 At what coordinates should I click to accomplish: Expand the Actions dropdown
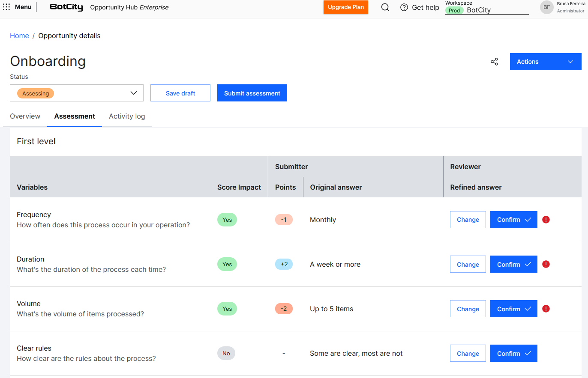[x=545, y=62]
